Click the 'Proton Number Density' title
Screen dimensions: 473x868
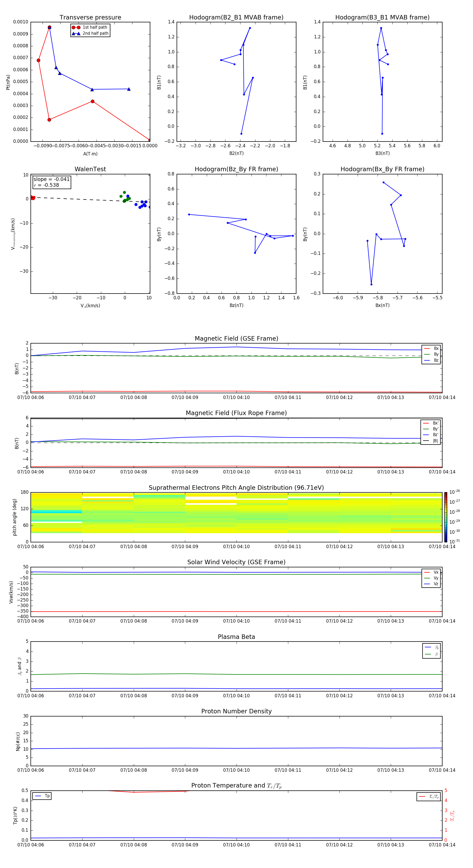(x=236, y=711)
